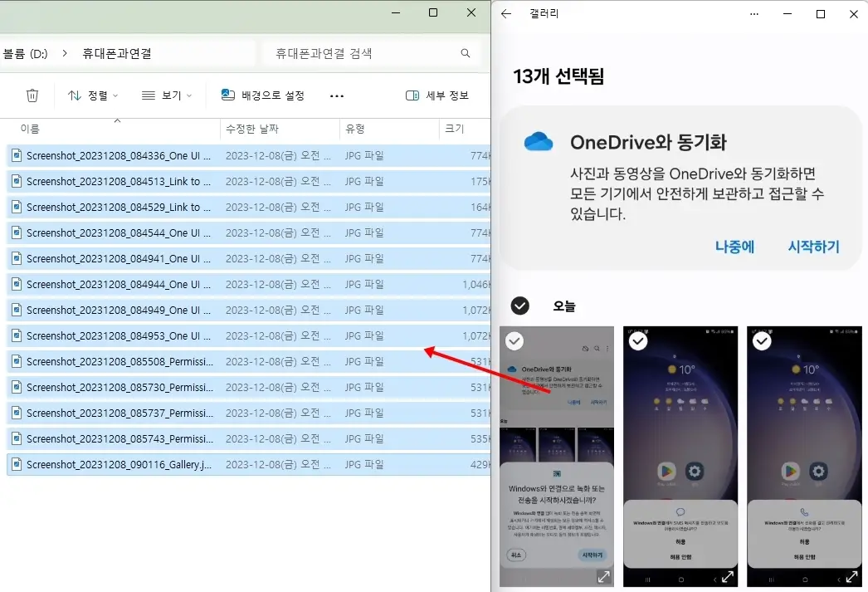Toggle the 오늘 group selection checkmark
Viewport: 868px width, 592px height.
click(520, 306)
